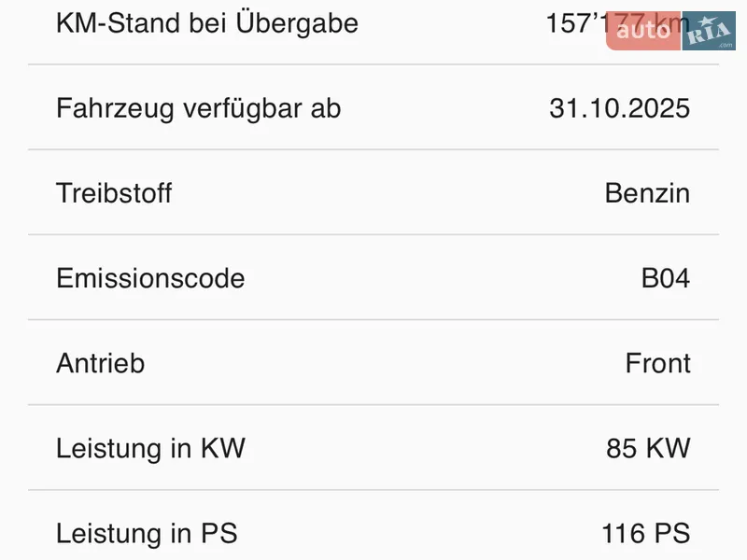747x560 pixels.
Task: Select the Fahrzeug verfügbar ab label
Action: [x=199, y=108]
